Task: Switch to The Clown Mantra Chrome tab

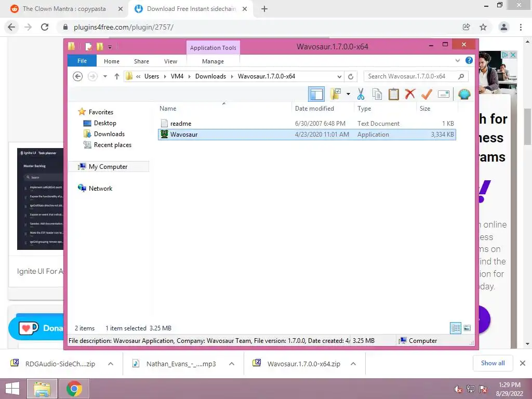Action: 64,9
